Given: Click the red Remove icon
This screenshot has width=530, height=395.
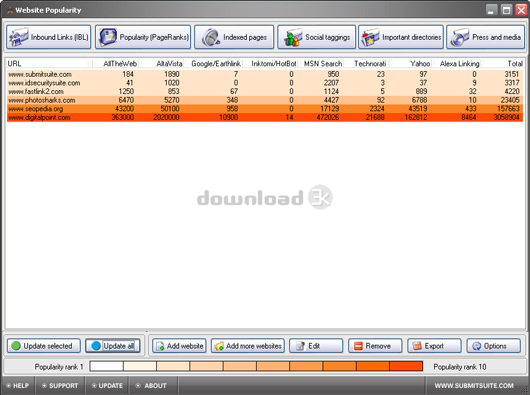Looking at the screenshot, I should tap(358, 346).
